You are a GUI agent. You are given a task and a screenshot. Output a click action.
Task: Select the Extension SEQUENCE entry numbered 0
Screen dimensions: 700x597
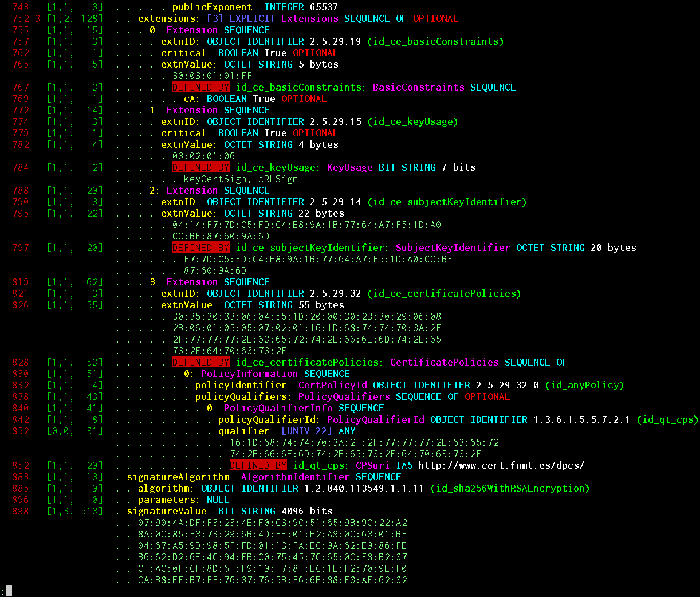[x=221, y=30]
